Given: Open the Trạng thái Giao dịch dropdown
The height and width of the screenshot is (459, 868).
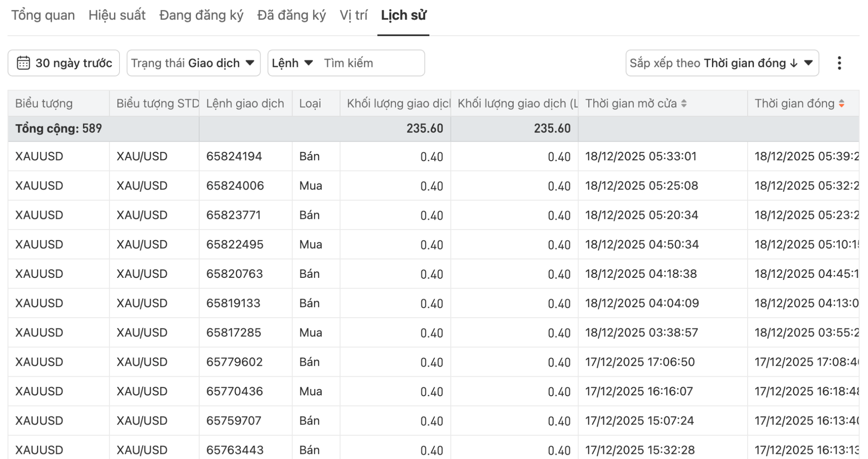Looking at the screenshot, I should click(x=193, y=63).
